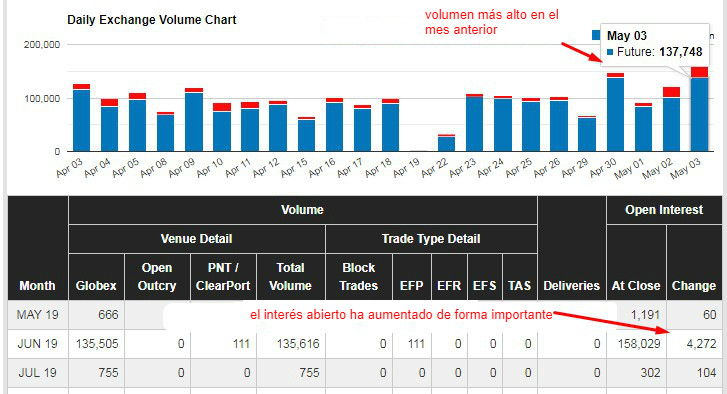Click JUN 19 PNT / ClearPort value 111
Image resolution: width=727 pixels, height=394 pixels.
tap(241, 344)
